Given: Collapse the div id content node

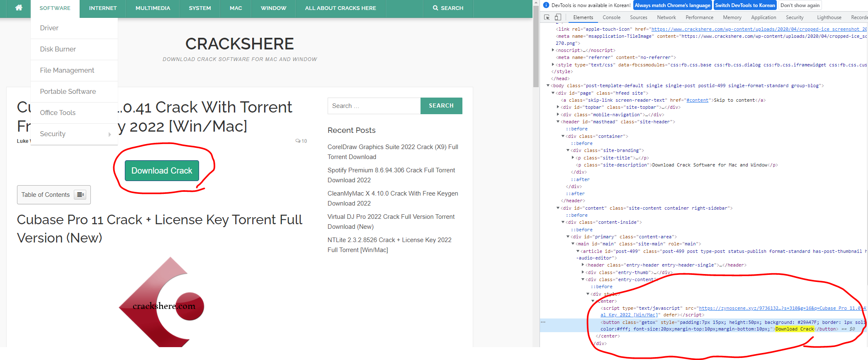Looking at the screenshot, I should [x=558, y=208].
